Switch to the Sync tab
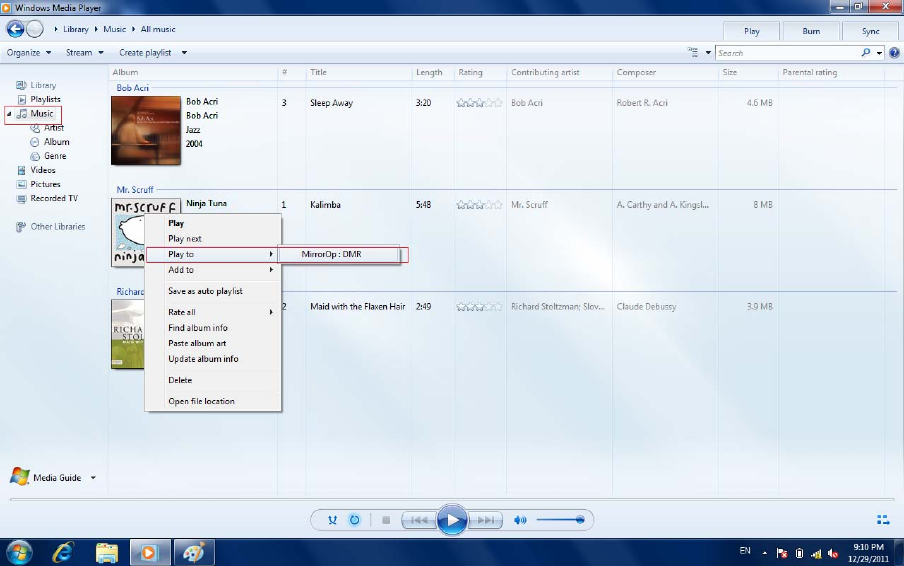Viewport: 904px width, 566px height. pyautogui.click(x=871, y=31)
